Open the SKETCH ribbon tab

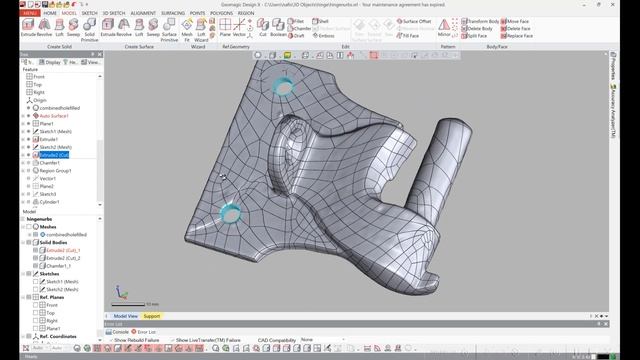89,13
